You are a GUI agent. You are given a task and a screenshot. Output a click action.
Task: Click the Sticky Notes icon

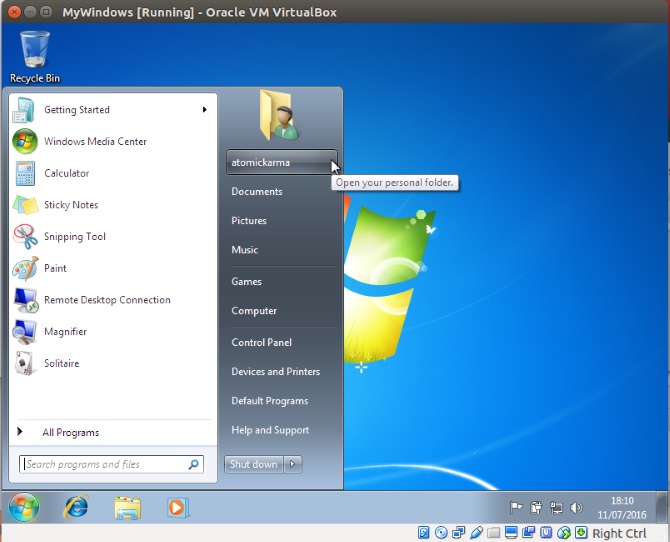(x=25, y=205)
